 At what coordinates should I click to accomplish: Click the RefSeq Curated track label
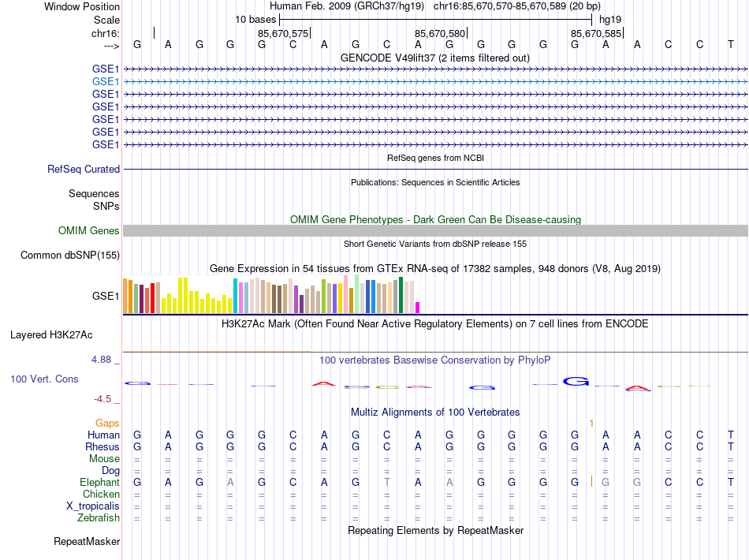(84, 169)
